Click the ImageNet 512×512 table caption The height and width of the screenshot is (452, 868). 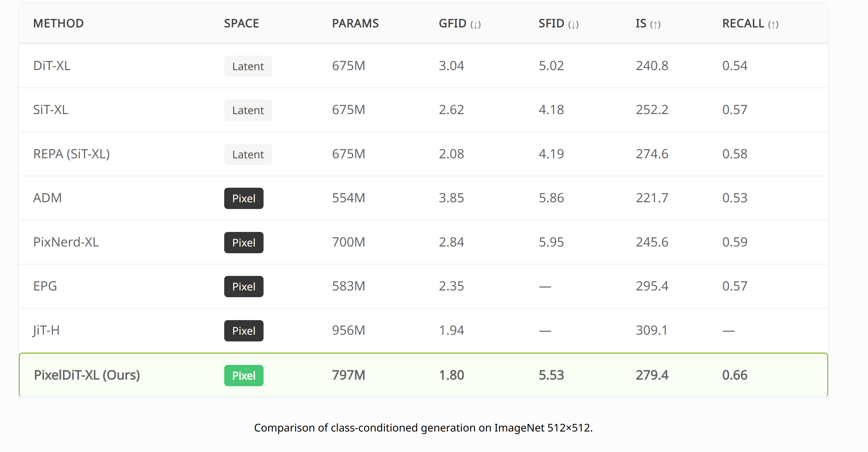423,428
